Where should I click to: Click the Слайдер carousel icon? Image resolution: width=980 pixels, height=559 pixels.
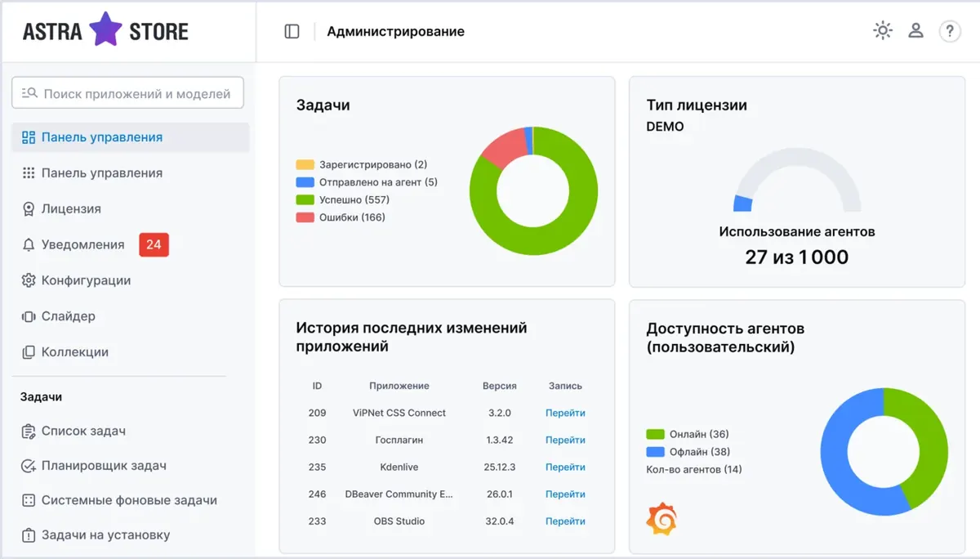(x=29, y=316)
